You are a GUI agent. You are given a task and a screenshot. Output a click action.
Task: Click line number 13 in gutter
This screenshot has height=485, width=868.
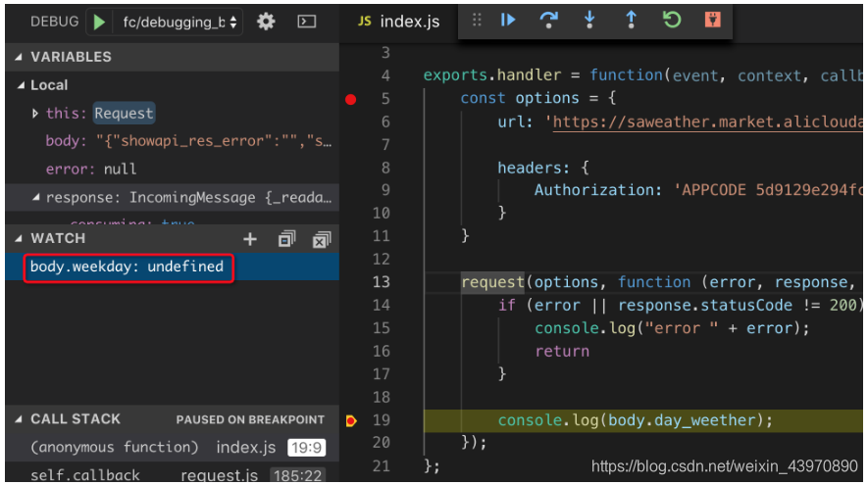tap(382, 282)
